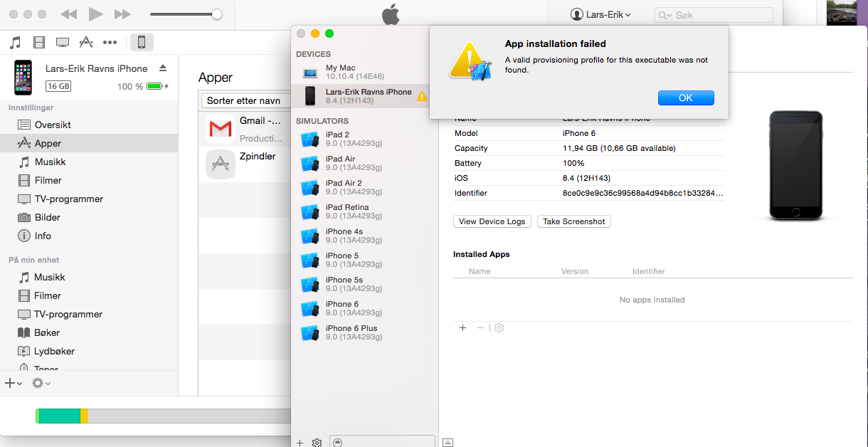Select Filmer under Innstillinger in iTunes
This screenshot has height=447, width=868.
pos(89,180)
